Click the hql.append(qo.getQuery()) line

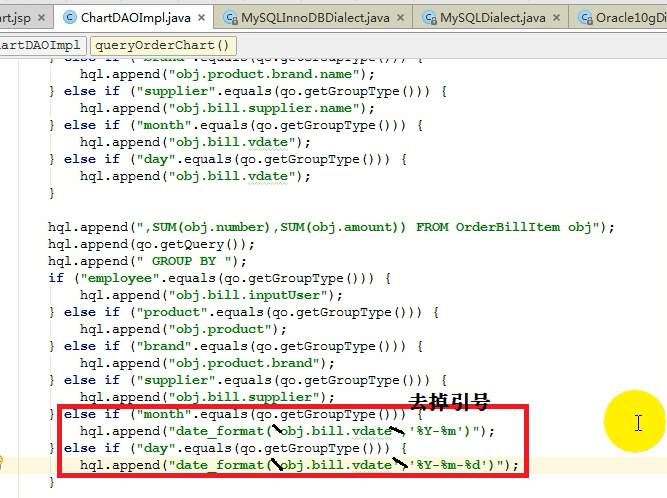pyautogui.click(x=150, y=244)
